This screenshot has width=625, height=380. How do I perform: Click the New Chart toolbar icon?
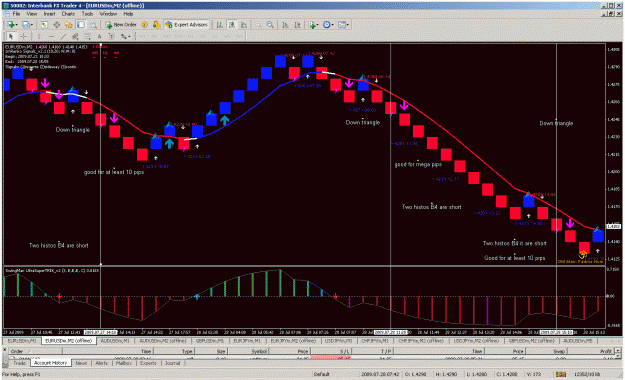point(10,25)
